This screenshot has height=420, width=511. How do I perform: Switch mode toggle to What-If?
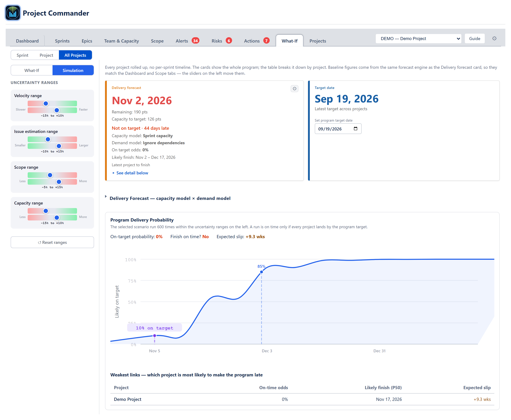click(32, 70)
